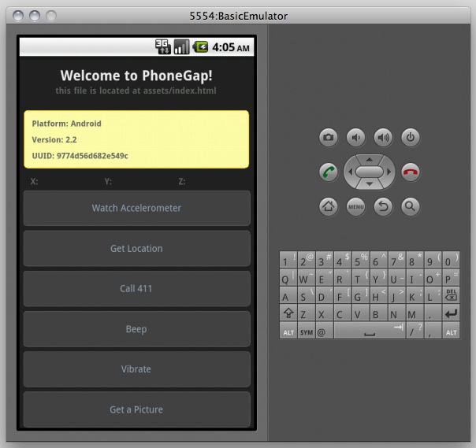Click the D-pad down arrow
The height and width of the screenshot is (448, 476).
tap(370, 183)
